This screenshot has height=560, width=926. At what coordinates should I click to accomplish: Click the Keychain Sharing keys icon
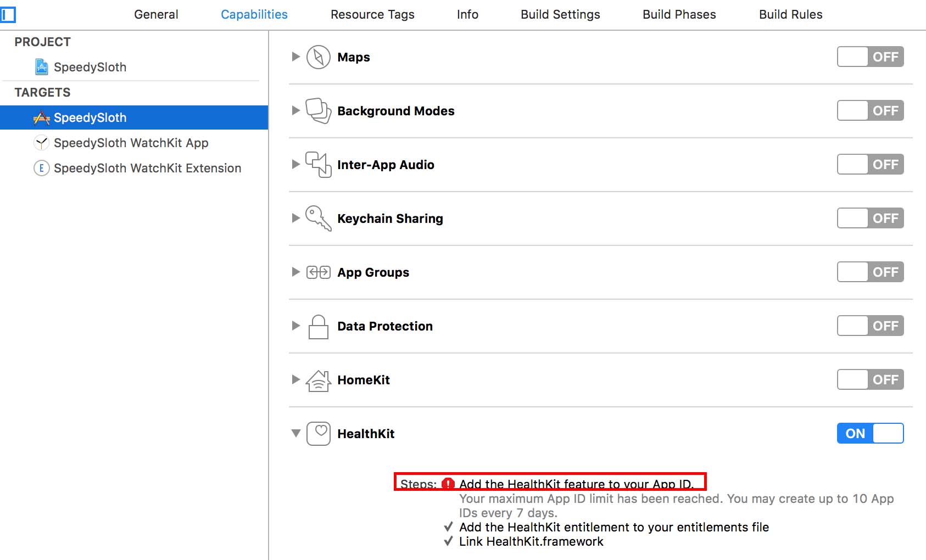pyautogui.click(x=318, y=219)
